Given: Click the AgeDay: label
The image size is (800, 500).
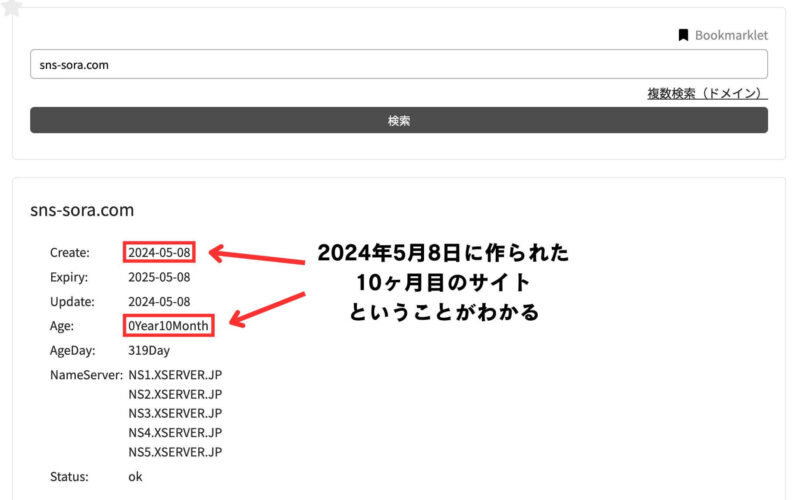Looking at the screenshot, I should click(72, 351).
